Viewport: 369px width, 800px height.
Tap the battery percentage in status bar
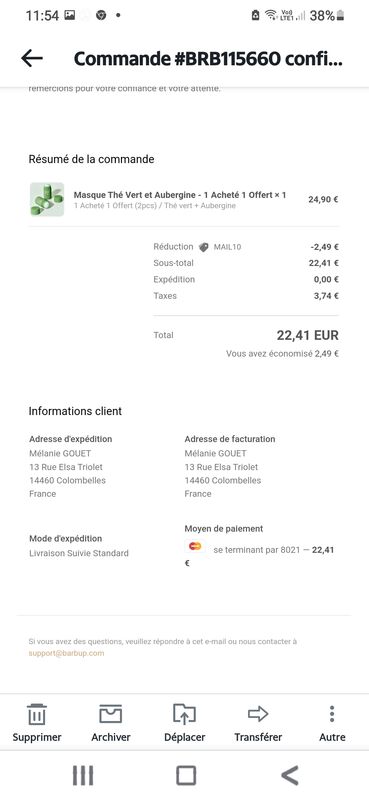pyautogui.click(x=322, y=16)
